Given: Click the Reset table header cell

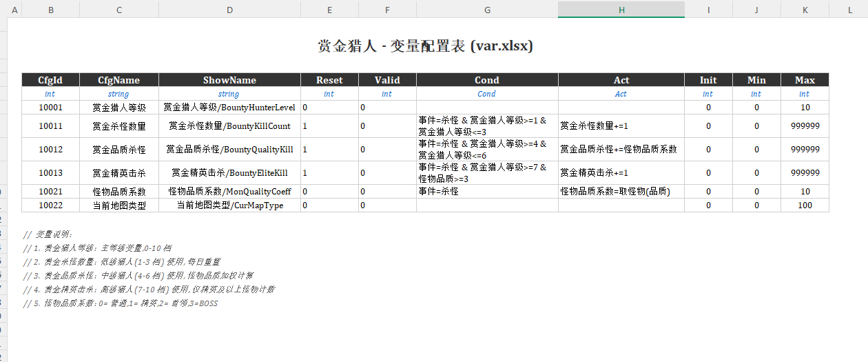Looking at the screenshot, I should point(329,80).
